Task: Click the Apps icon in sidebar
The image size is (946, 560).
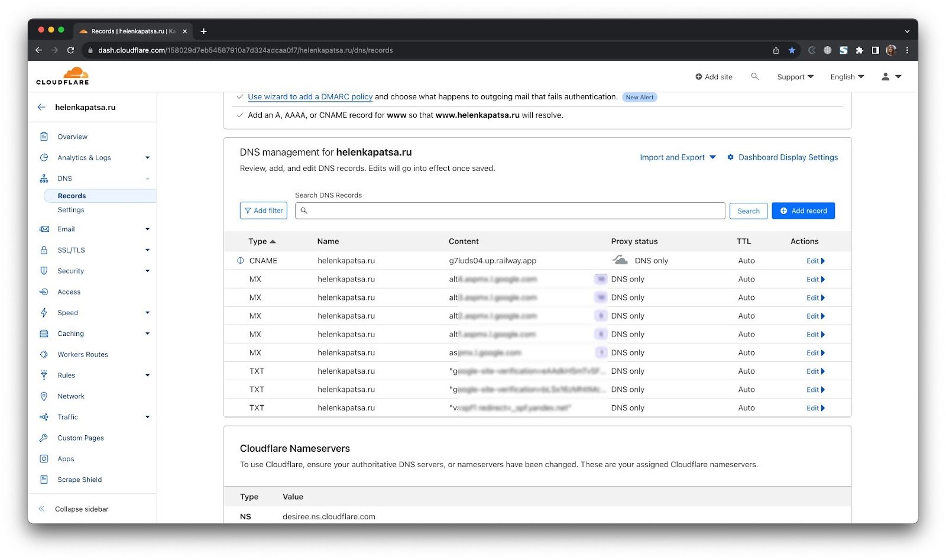Action: 44,459
